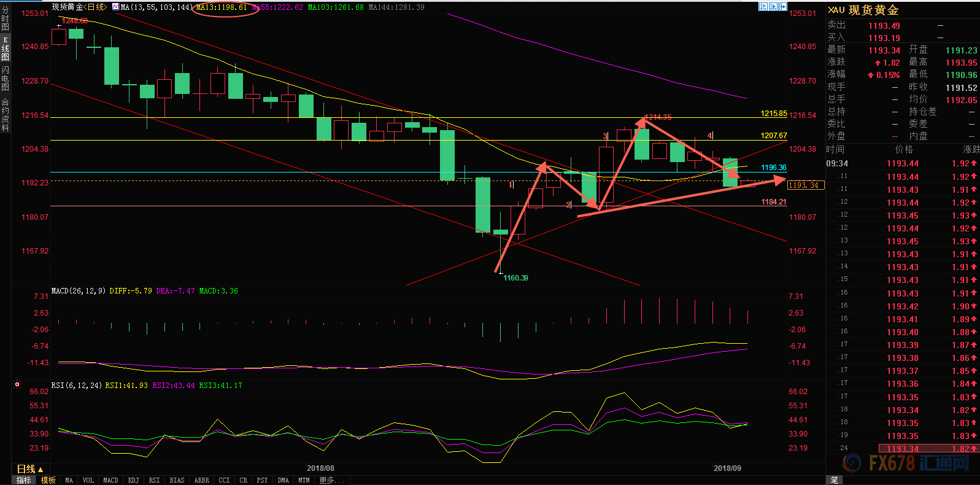
Task: Click the 均价 value 1192.05
Action: (961, 100)
